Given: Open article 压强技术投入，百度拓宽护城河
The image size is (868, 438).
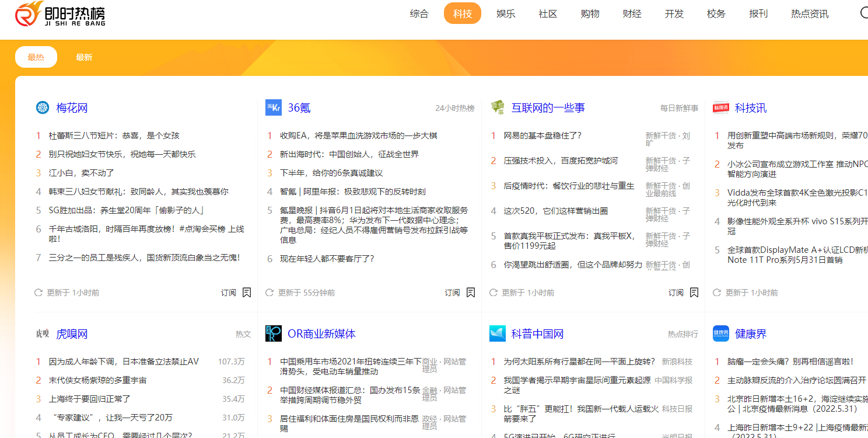Looking at the screenshot, I should pos(561,161).
